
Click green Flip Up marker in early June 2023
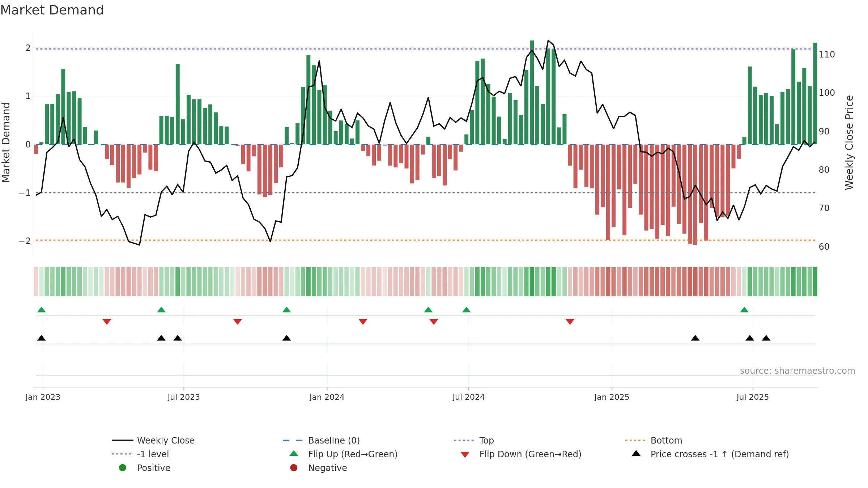click(161, 310)
